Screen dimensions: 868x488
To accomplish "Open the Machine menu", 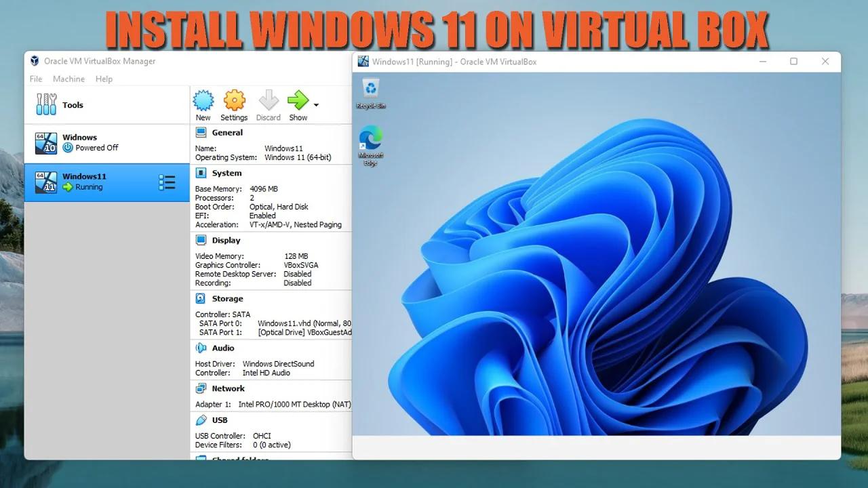I will pyautogui.click(x=68, y=79).
